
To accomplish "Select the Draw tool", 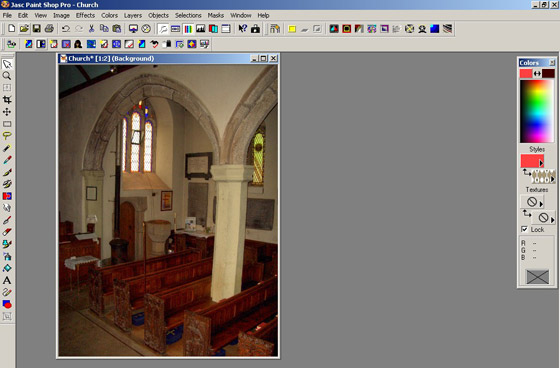I will (7, 292).
